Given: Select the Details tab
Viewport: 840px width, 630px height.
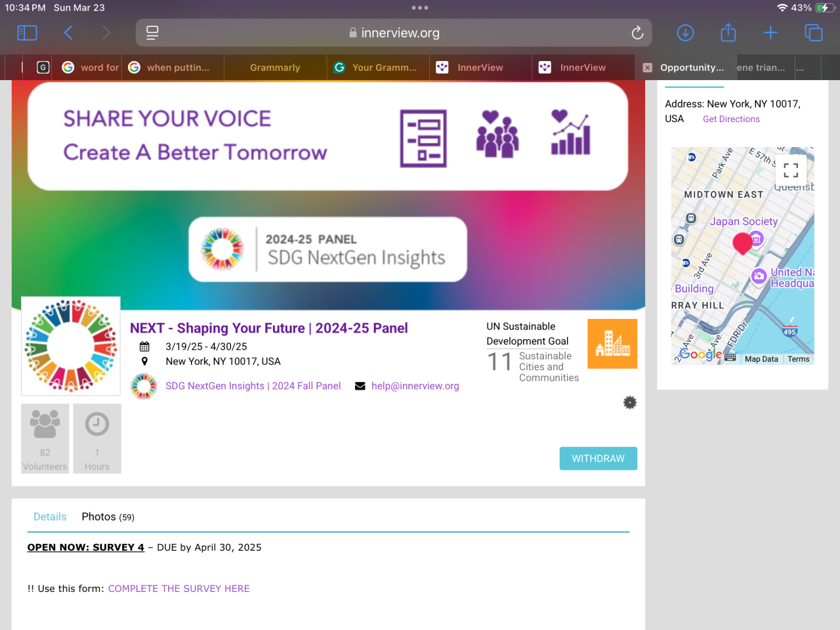Looking at the screenshot, I should point(50,516).
